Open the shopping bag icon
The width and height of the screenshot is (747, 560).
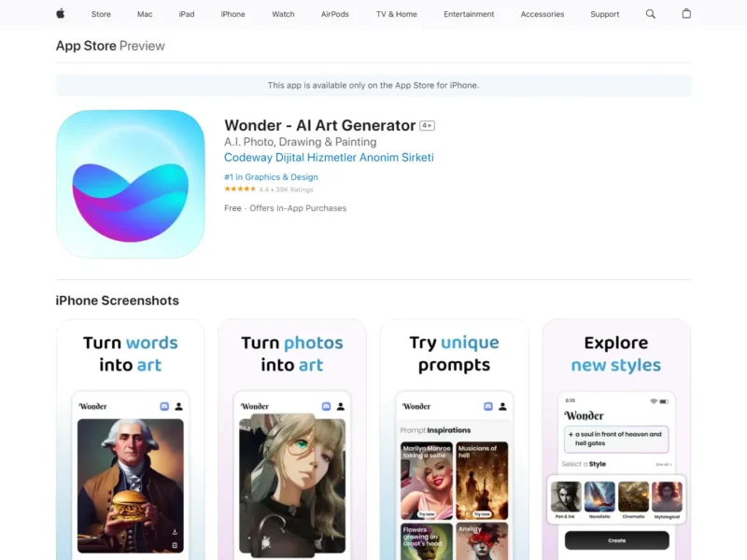point(686,14)
